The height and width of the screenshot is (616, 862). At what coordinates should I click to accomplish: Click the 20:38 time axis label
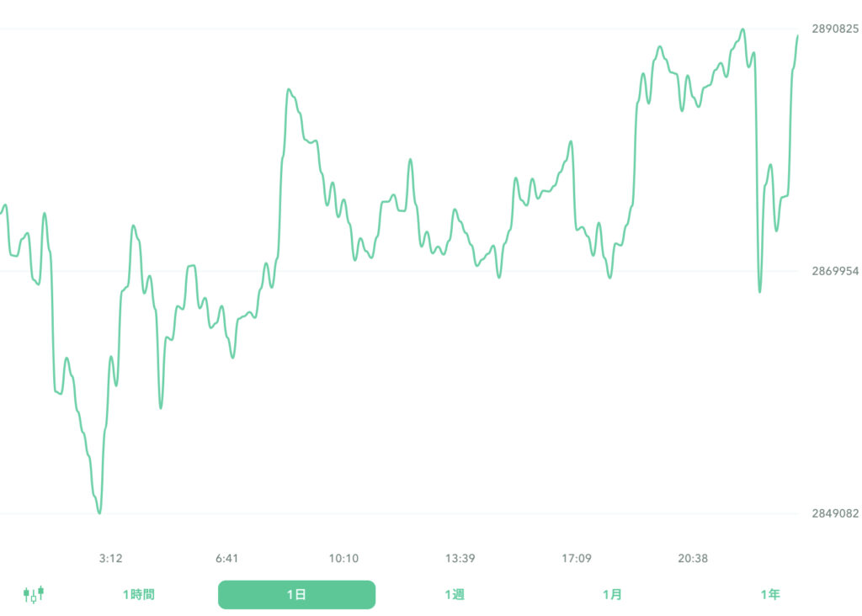(693, 558)
